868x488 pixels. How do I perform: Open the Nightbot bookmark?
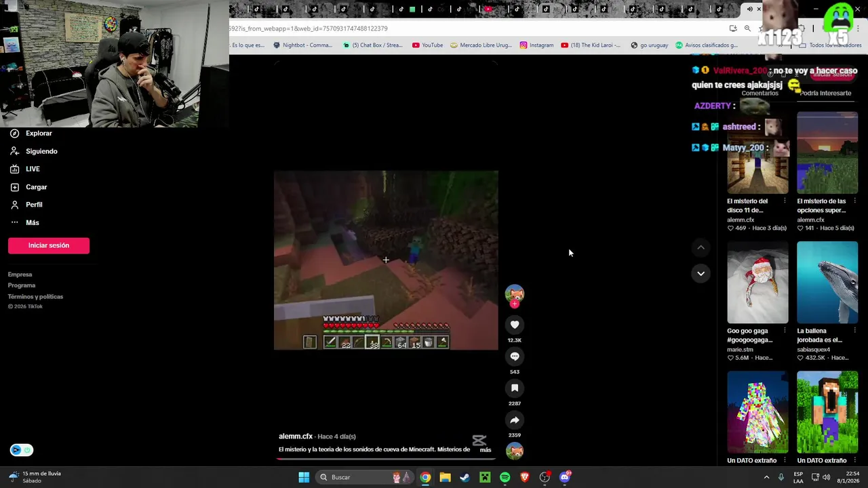tap(302, 45)
